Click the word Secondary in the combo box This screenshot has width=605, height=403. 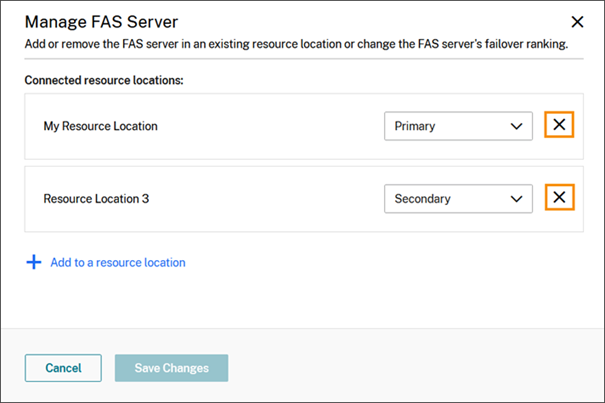(422, 199)
